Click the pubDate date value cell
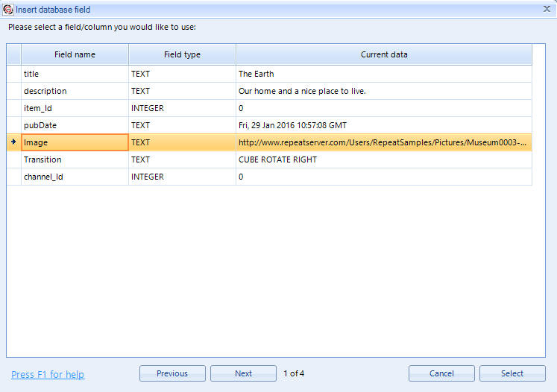Image resolution: width=557 pixels, height=392 pixels. click(x=384, y=125)
